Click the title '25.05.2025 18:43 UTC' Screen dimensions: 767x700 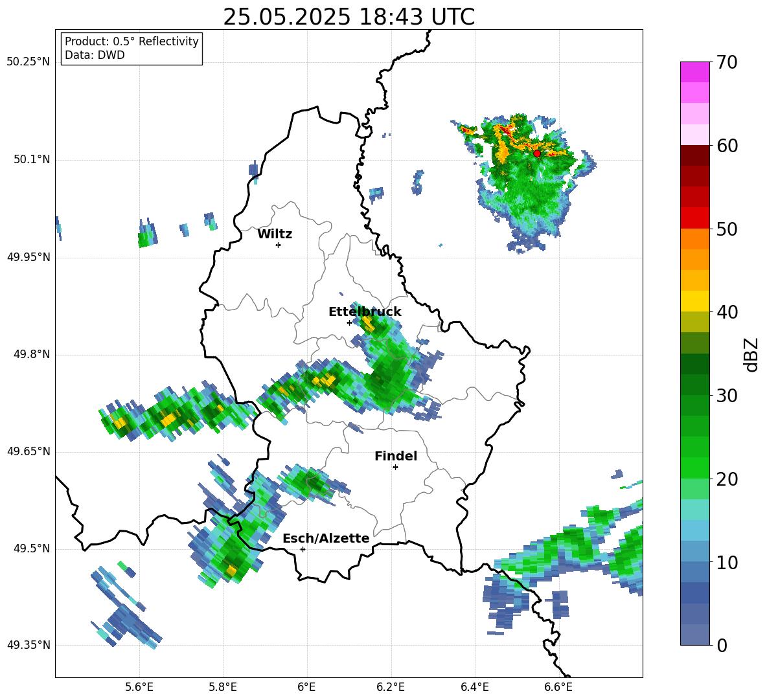tap(349, 17)
